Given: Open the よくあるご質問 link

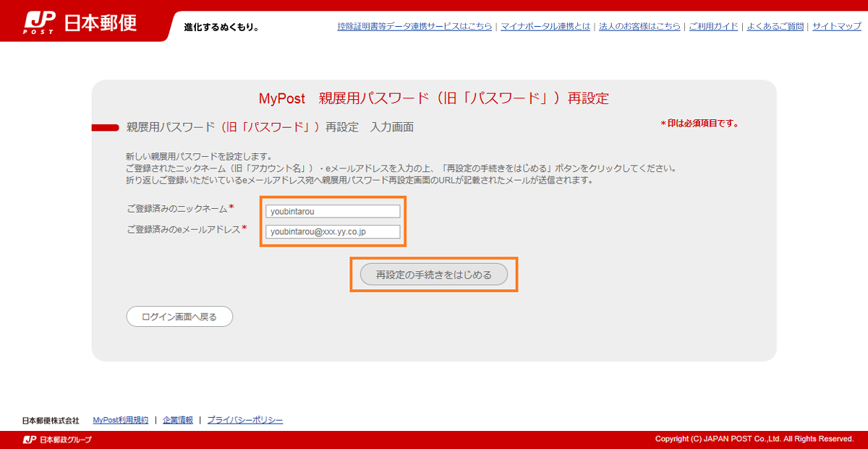Looking at the screenshot, I should coord(775,27).
